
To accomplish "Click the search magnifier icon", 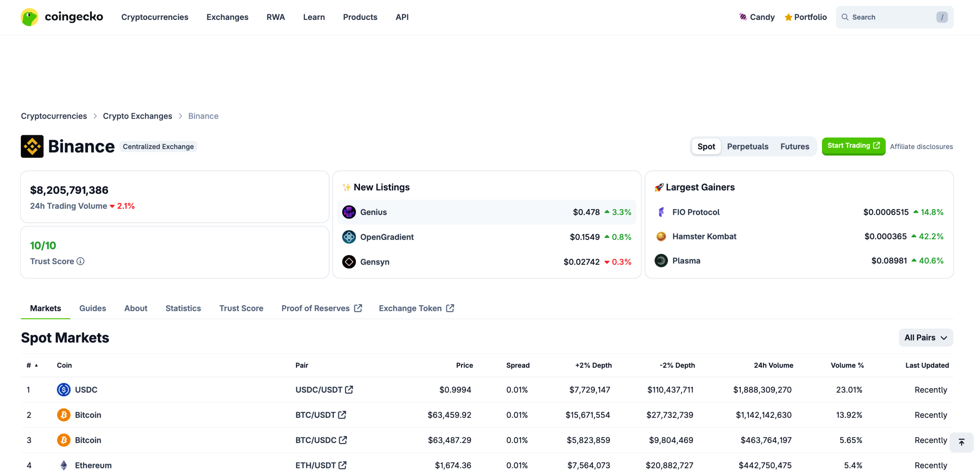I will point(845,17).
